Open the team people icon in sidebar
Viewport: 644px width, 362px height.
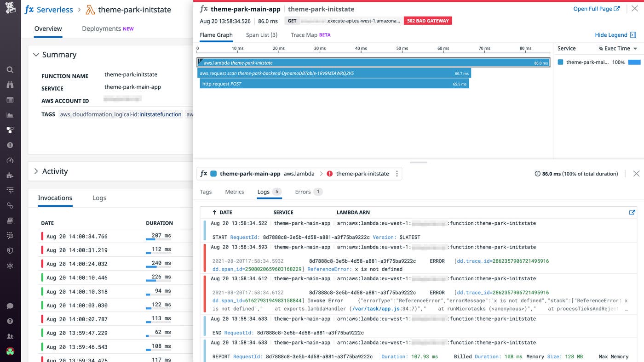tap(10, 336)
